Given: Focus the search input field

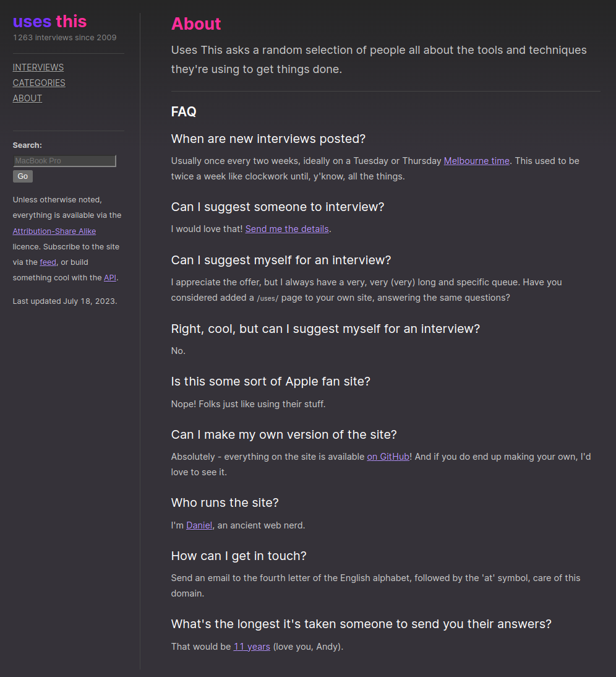Looking at the screenshot, I should pos(64,161).
